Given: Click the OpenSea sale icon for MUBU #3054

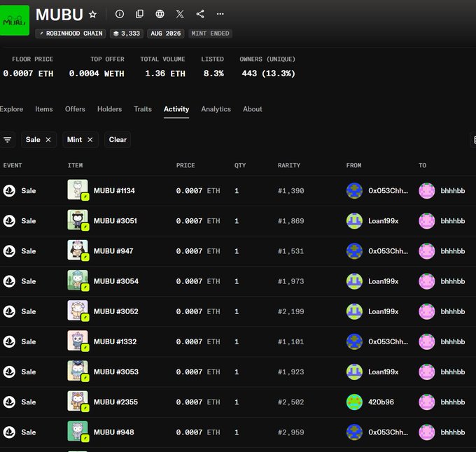Looking at the screenshot, I should [x=9, y=281].
